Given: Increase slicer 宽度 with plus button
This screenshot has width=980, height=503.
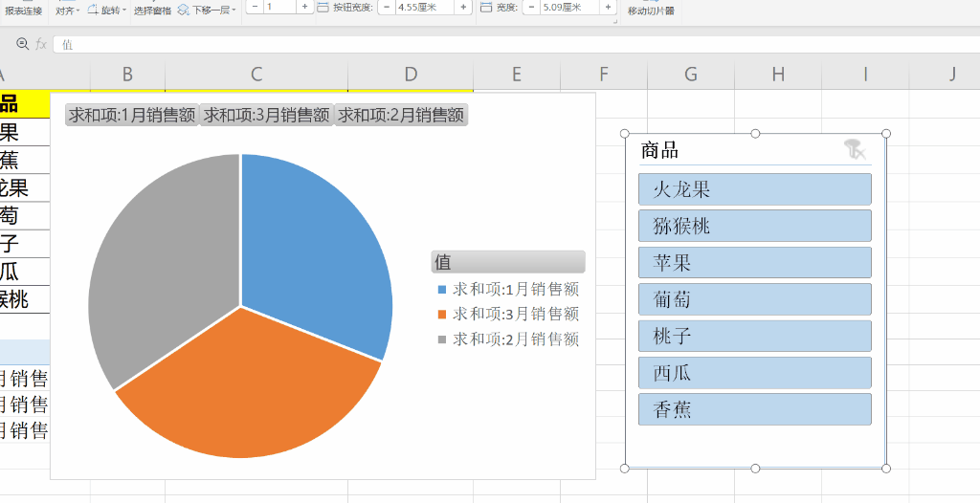Looking at the screenshot, I should pyautogui.click(x=608, y=7).
